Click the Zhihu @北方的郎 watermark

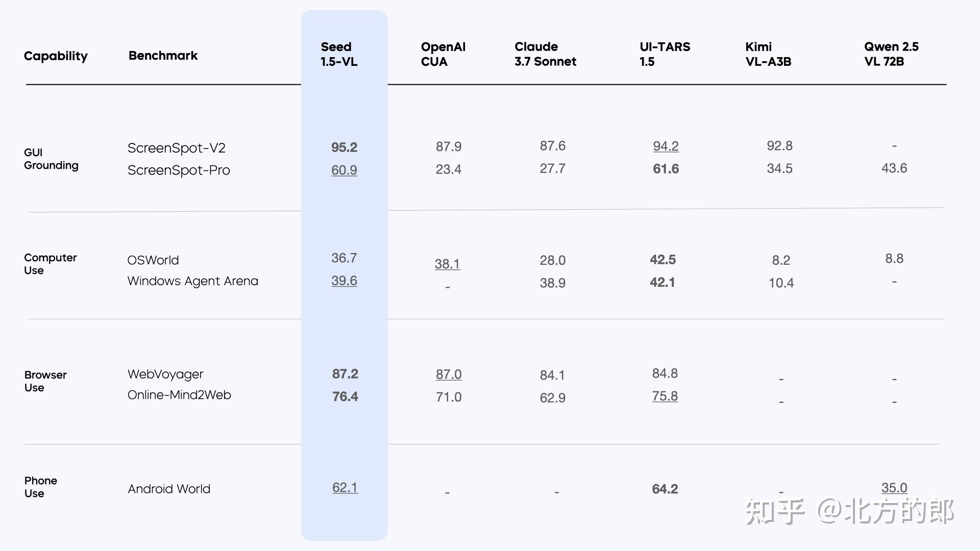pos(849,511)
